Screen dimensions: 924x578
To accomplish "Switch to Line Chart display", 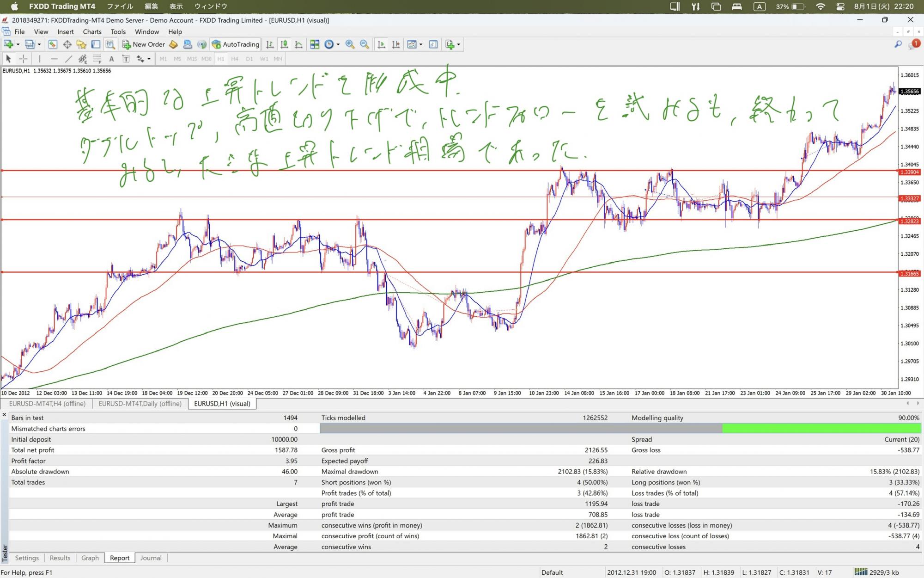I will click(298, 44).
